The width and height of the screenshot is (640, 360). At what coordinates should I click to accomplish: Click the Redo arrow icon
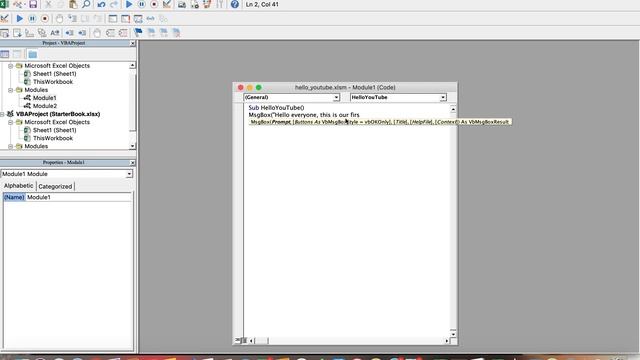coord(114,4)
